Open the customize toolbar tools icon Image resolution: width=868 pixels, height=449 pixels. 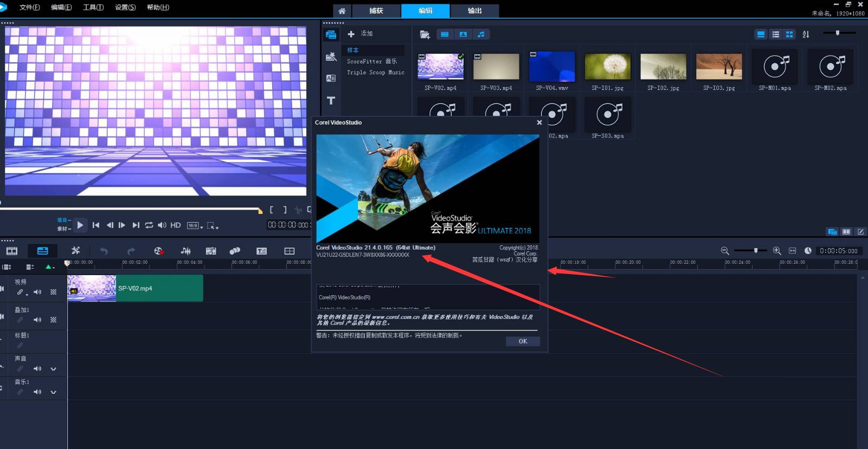coord(75,250)
